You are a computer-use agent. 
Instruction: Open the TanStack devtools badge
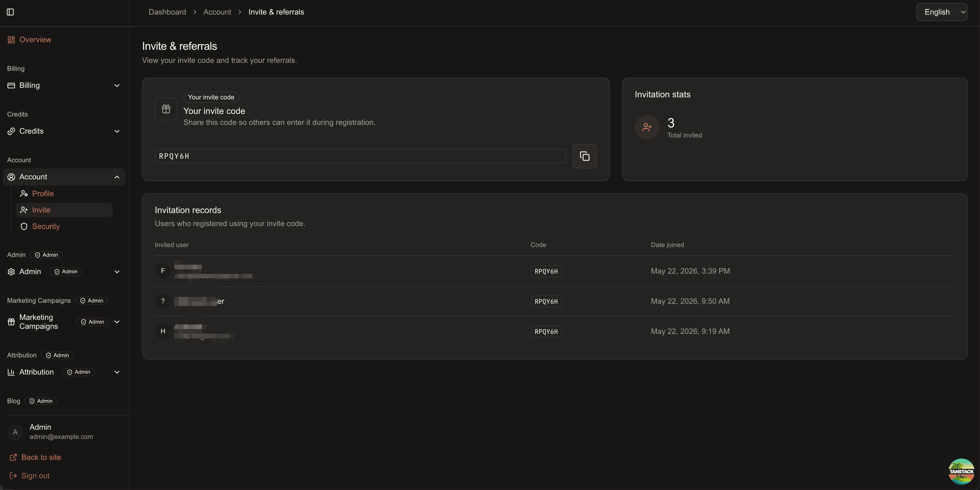click(x=961, y=471)
